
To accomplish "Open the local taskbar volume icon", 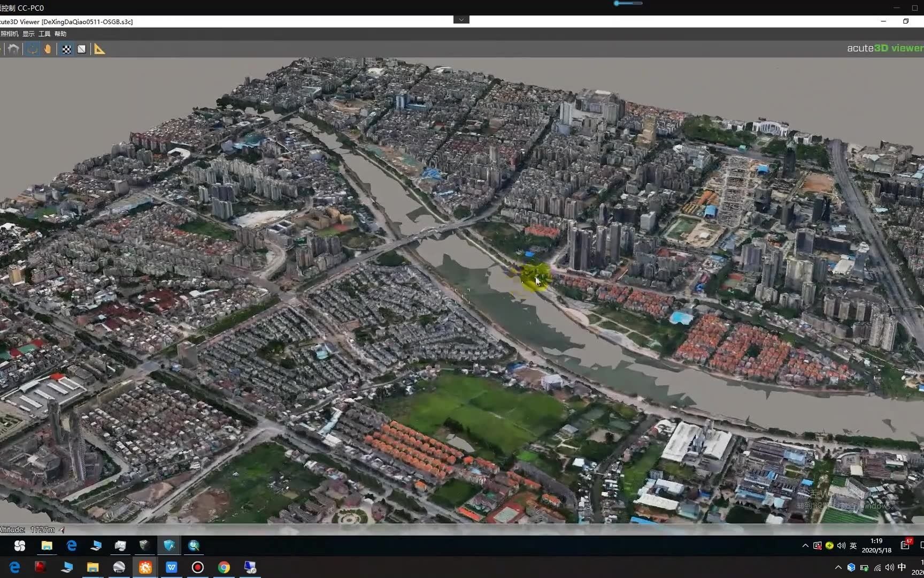I will coord(889,568).
